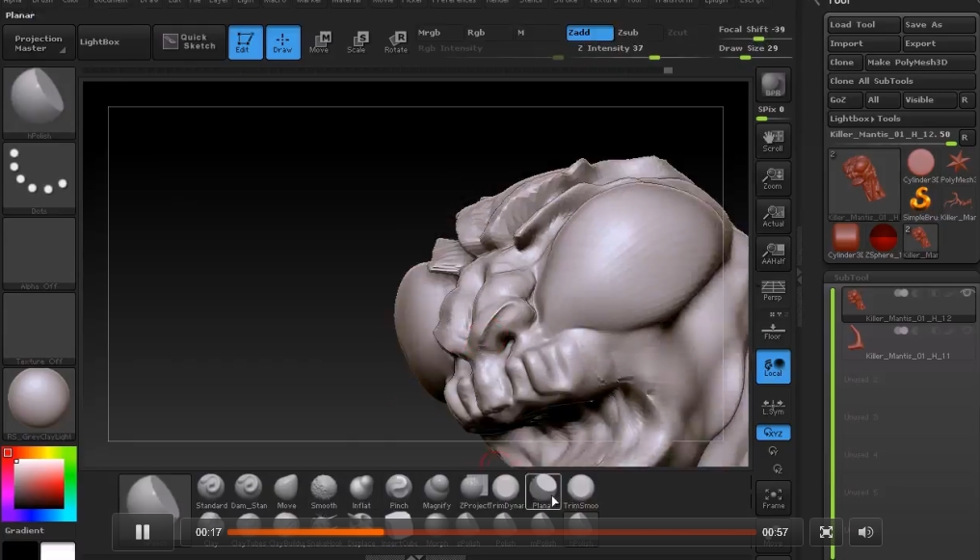
Task: Click the Scroll canvas icon
Action: pos(773,141)
